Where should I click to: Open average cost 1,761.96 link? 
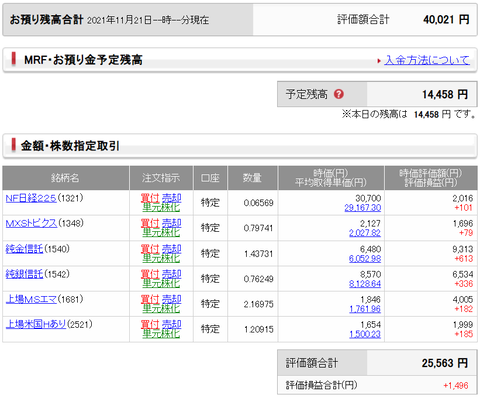tap(365, 309)
